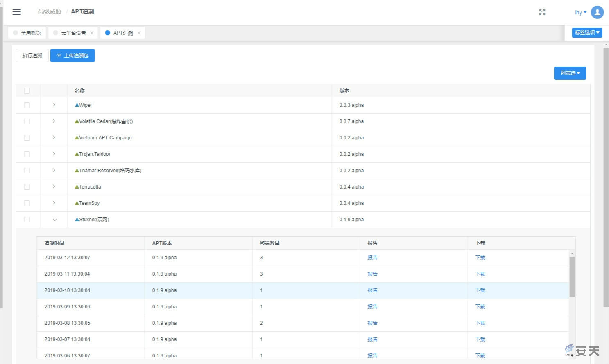Open the 列筛选 dropdown
This screenshot has width=609, height=364.
click(x=570, y=73)
